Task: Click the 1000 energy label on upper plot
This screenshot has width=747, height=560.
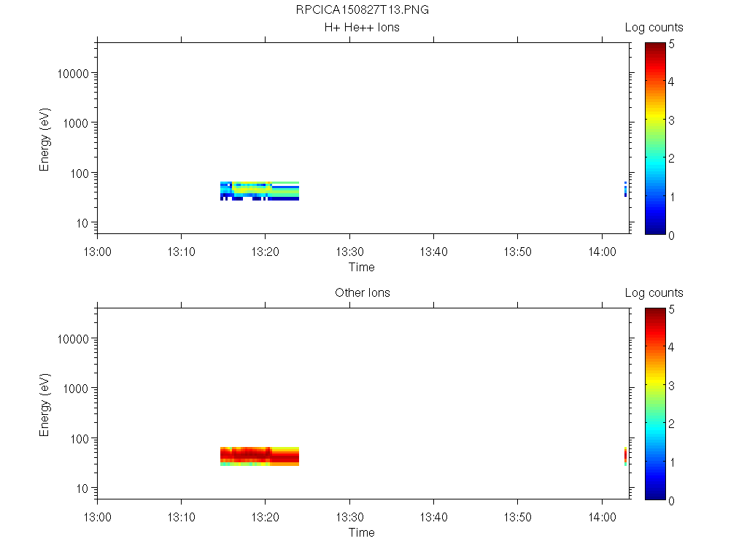Action: pos(76,123)
